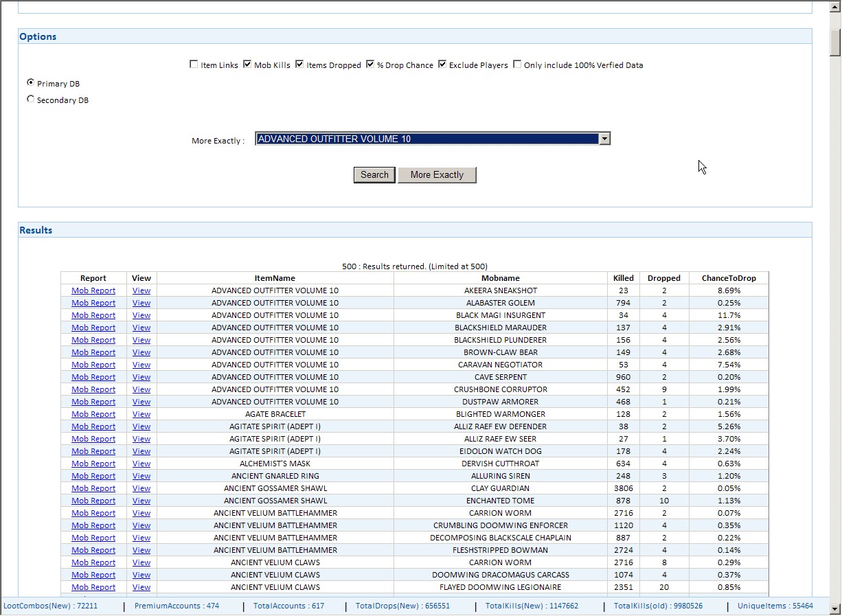
Task: Click LootCombos(New) status entry
Action: (51, 606)
